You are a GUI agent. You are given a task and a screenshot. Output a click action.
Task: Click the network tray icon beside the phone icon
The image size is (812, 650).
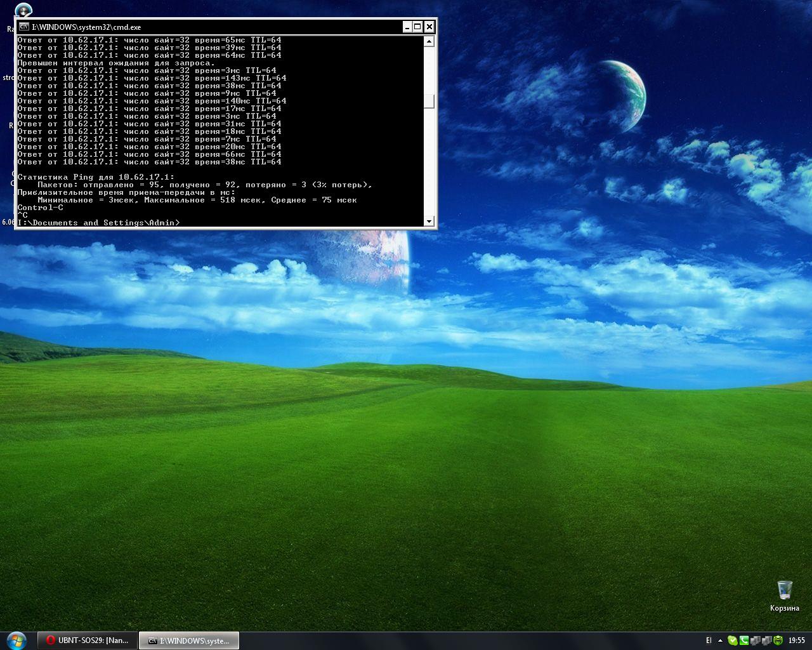pos(756,640)
